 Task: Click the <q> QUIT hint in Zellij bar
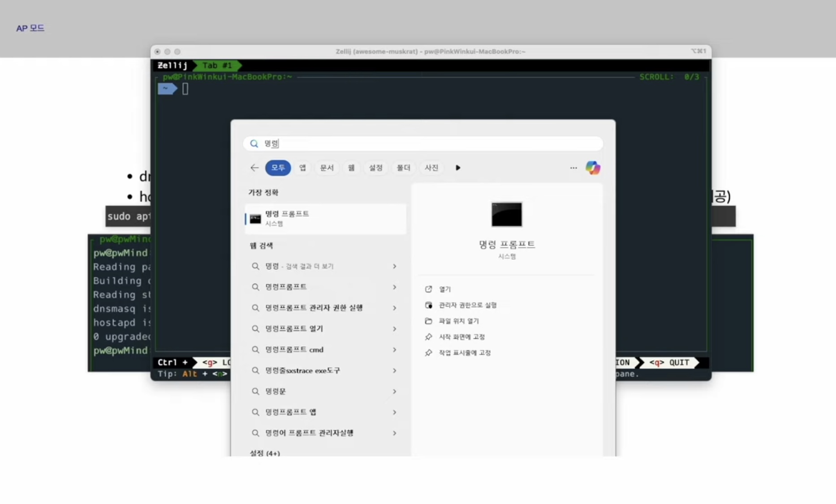(x=669, y=362)
